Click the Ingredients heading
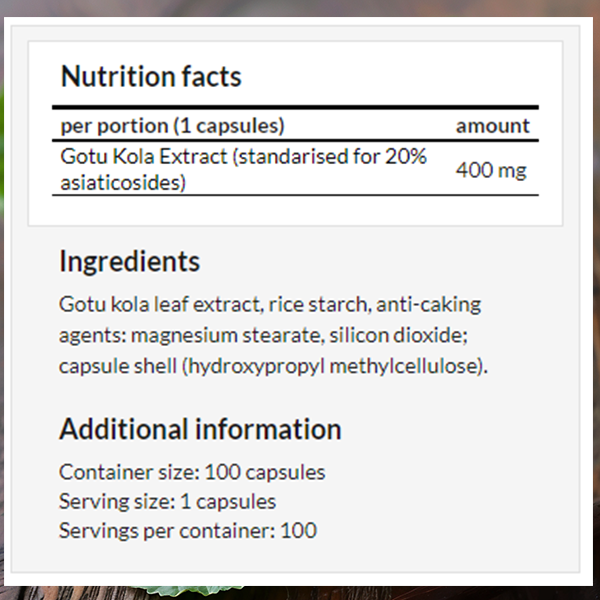This screenshot has height=600, width=600. point(130,261)
